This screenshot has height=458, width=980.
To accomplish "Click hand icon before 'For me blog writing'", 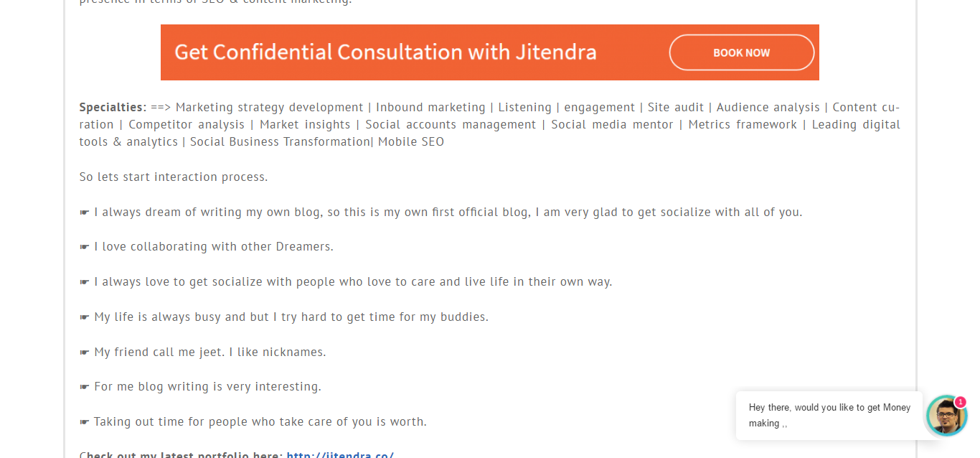I will [85, 387].
